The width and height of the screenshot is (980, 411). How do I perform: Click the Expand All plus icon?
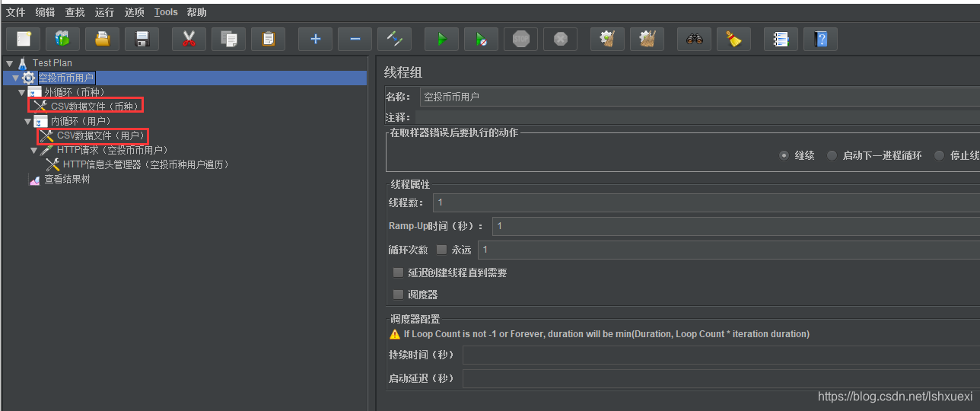coord(315,39)
